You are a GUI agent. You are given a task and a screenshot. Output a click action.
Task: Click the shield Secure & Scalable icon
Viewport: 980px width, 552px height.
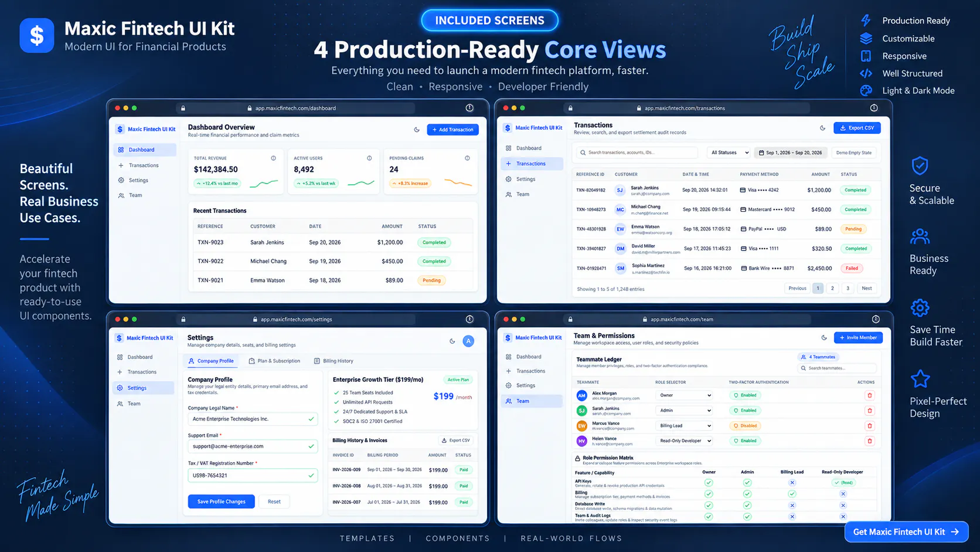pyautogui.click(x=920, y=166)
